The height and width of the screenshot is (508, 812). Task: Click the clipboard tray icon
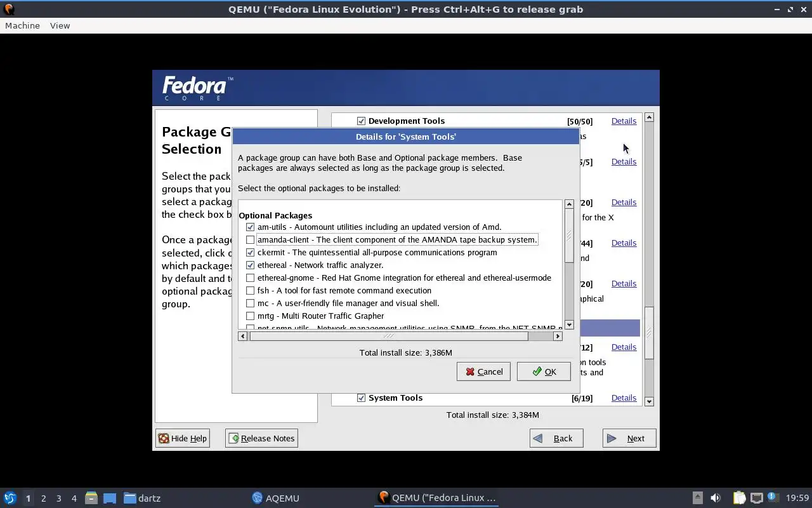tap(739, 498)
